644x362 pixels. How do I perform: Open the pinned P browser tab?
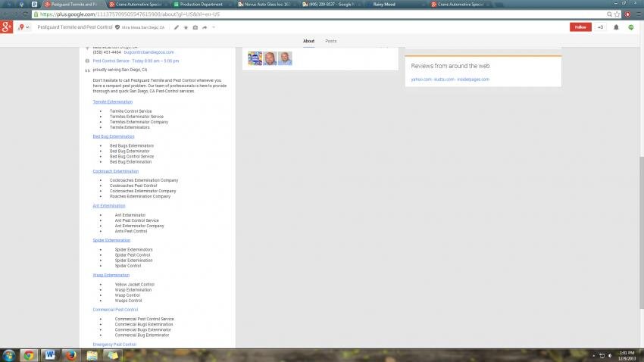click(35, 4)
